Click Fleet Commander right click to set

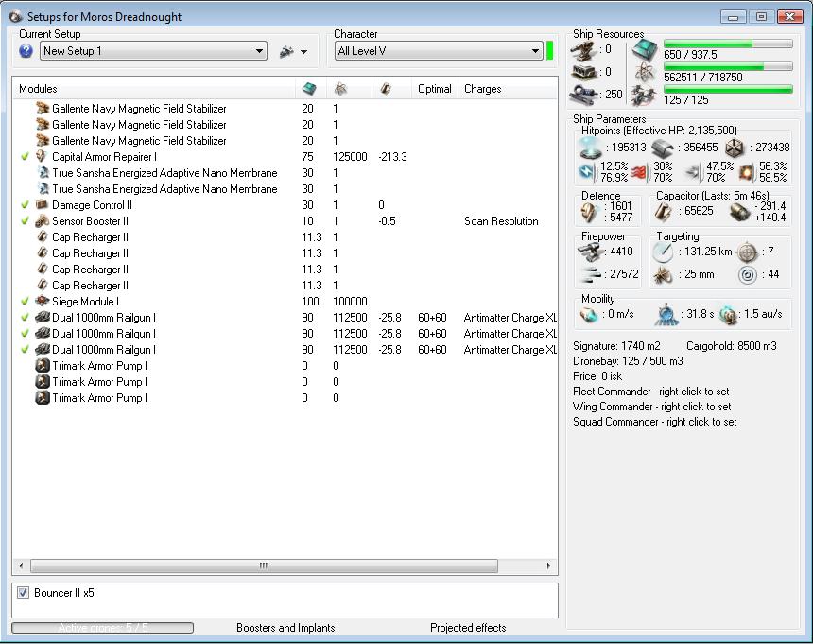tap(650, 392)
